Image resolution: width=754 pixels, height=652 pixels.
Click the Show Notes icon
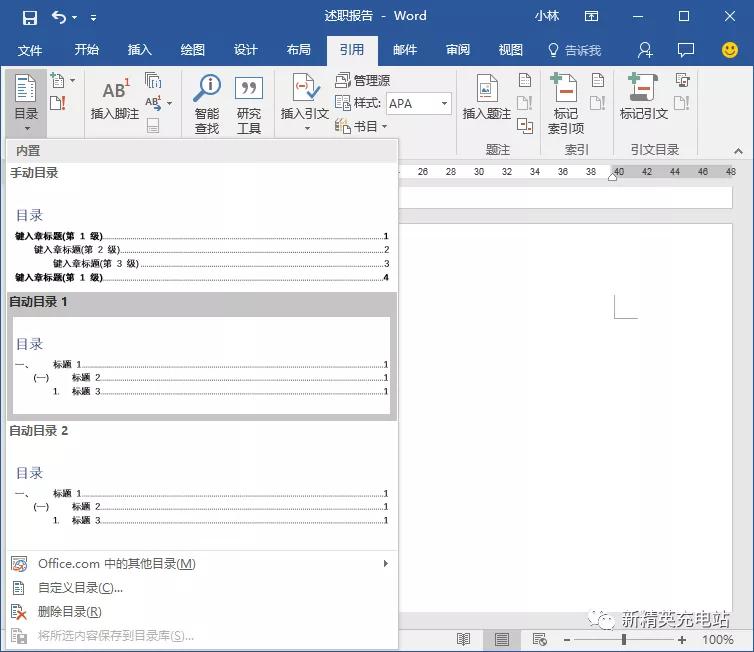[153, 126]
